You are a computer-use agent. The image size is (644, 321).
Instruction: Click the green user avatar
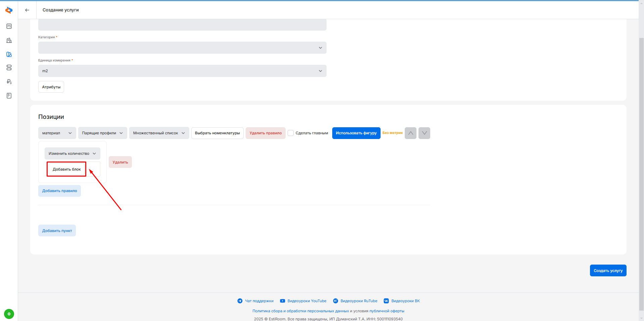point(9,314)
